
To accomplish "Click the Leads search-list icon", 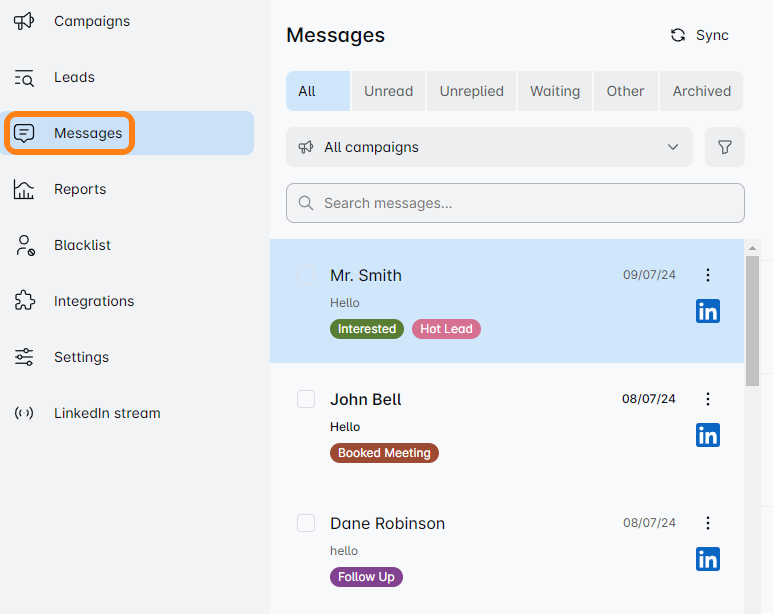I will coord(24,77).
